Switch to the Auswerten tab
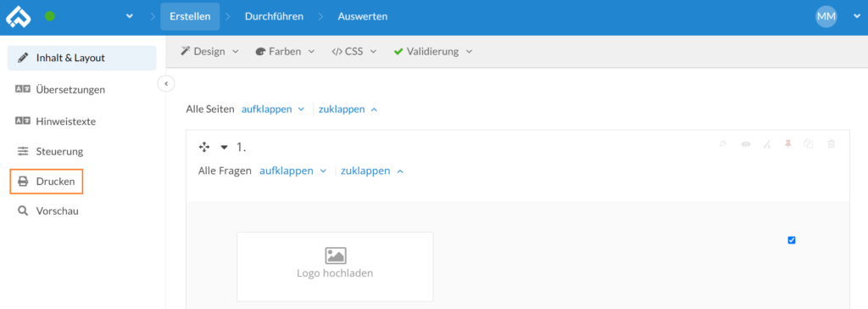This screenshot has width=868, height=309. tap(363, 17)
